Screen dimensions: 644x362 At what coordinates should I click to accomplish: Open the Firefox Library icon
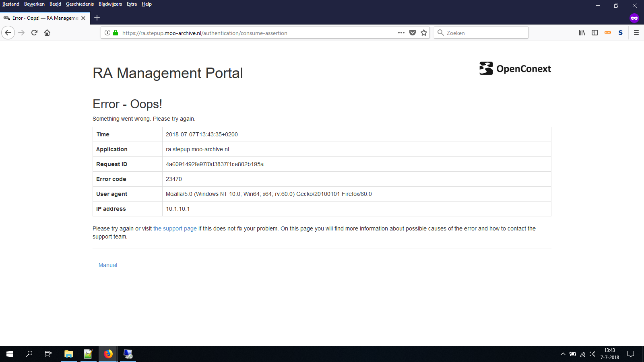coord(582,33)
